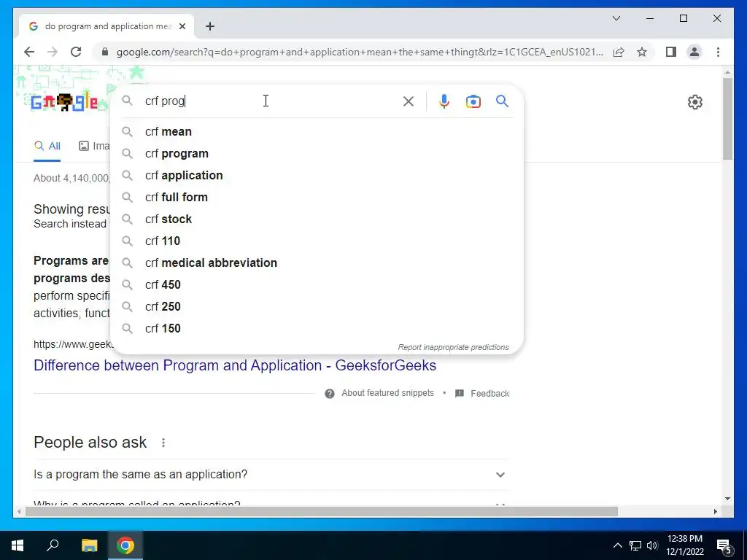Expand 'Is a program the same as an application?'
This screenshot has width=747, height=560.
tap(271, 474)
